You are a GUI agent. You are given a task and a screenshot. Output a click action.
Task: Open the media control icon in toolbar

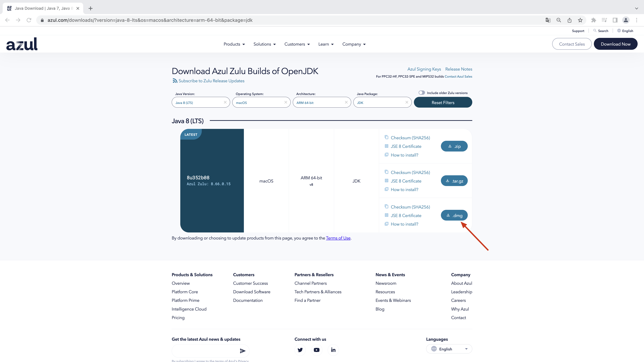pyautogui.click(x=604, y=20)
